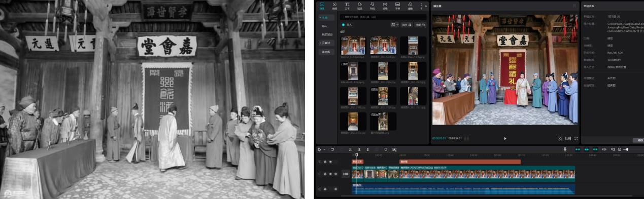Toggle preview axis in timeline toolbar

604,149
